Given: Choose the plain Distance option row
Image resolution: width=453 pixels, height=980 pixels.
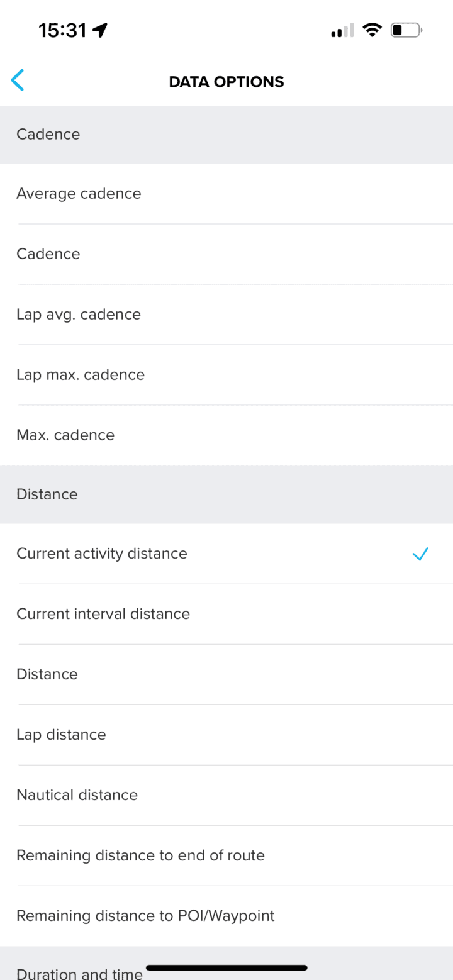Looking at the screenshot, I should pyautogui.click(x=47, y=674).
